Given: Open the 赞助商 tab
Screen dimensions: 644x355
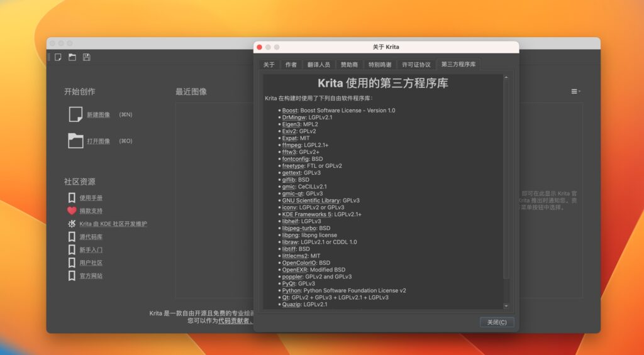Looking at the screenshot, I should point(349,65).
